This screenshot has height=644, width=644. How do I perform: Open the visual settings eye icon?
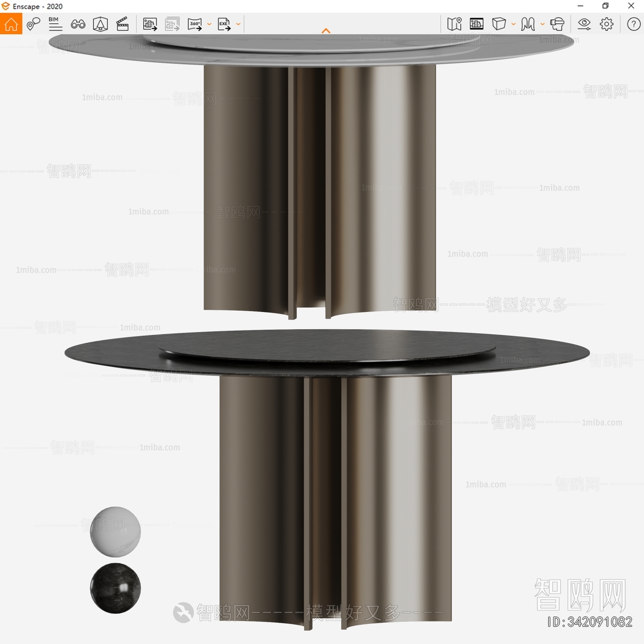click(584, 24)
